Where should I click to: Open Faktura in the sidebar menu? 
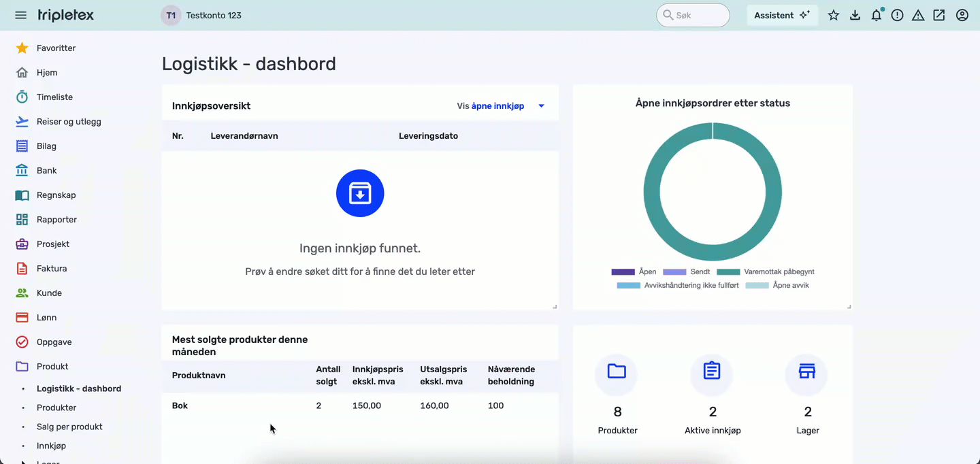52,268
